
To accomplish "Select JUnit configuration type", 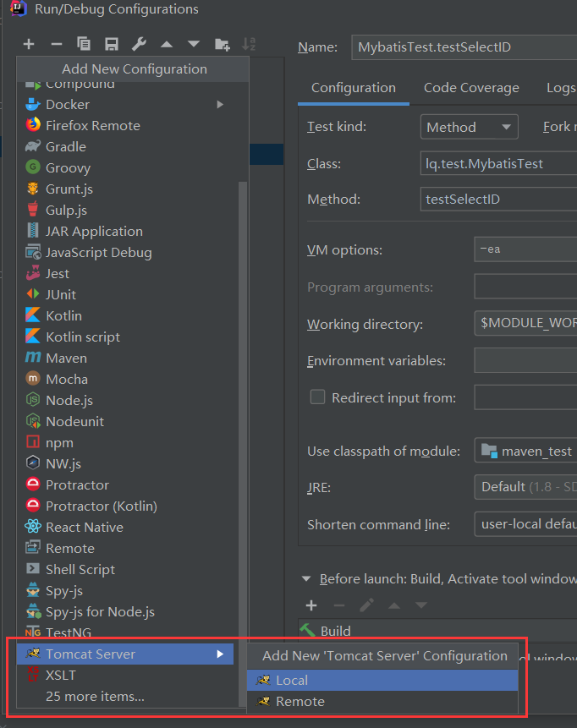I will coord(125,294).
